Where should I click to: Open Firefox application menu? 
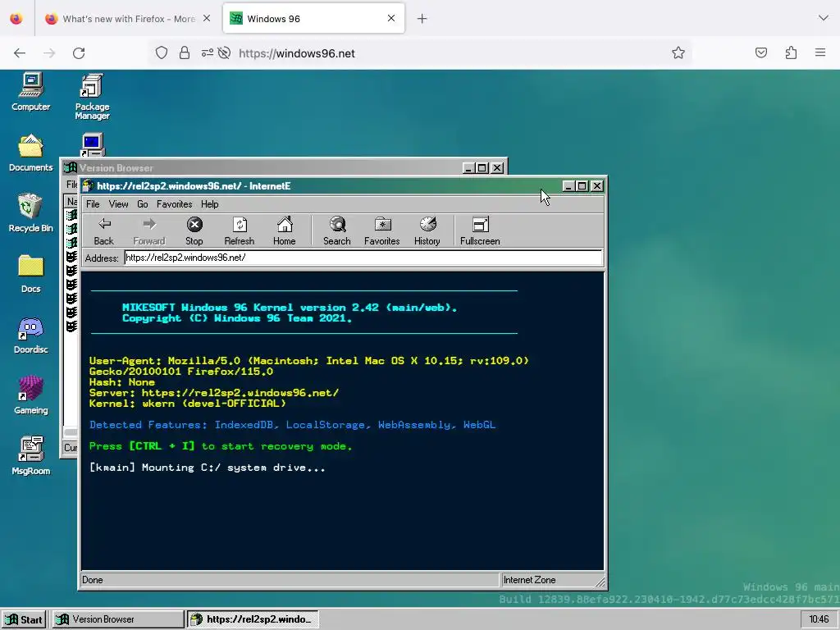coord(820,52)
